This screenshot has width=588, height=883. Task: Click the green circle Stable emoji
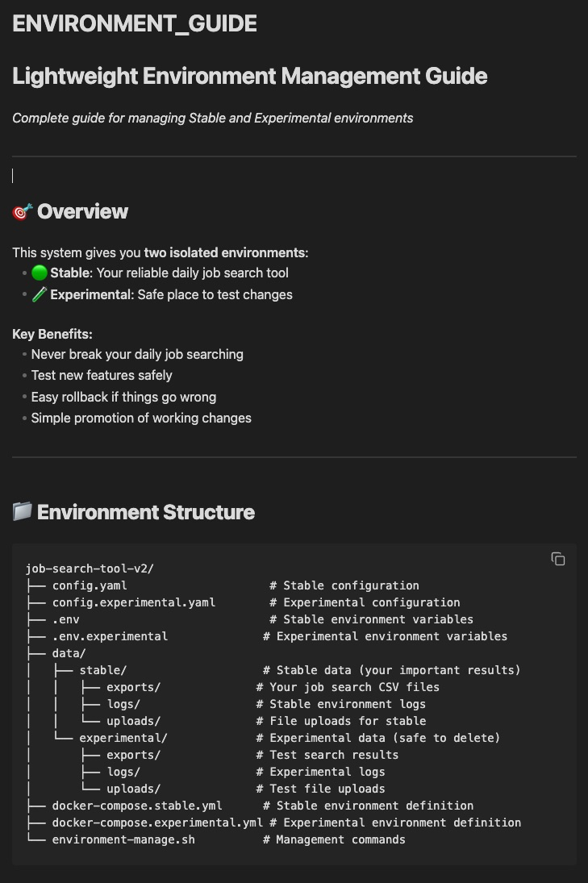pyautogui.click(x=40, y=273)
